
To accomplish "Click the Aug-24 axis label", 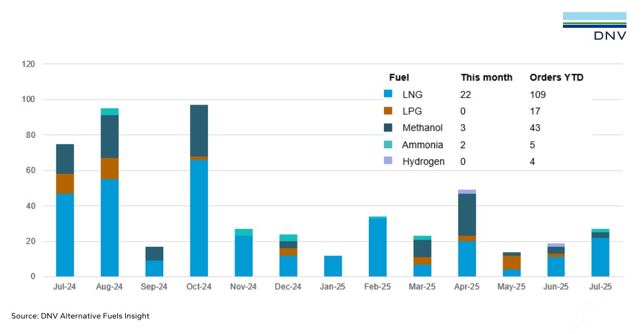I will coord(109,287).
